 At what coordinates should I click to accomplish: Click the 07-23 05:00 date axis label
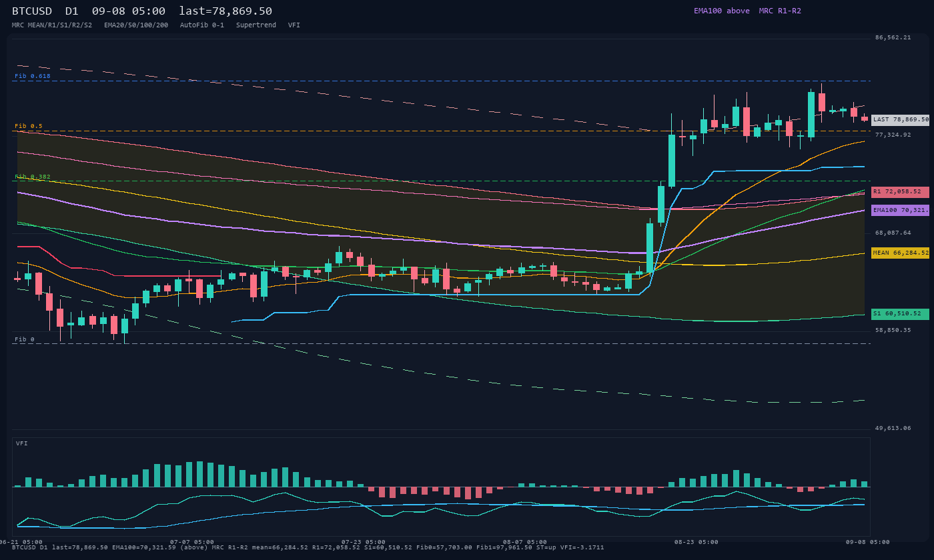[x=364, y=542]
